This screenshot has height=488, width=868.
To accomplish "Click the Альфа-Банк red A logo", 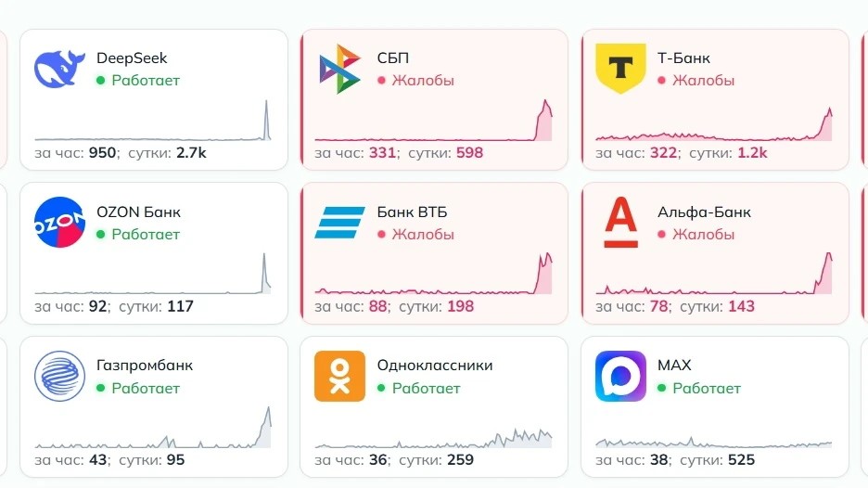I will (620, 223).
